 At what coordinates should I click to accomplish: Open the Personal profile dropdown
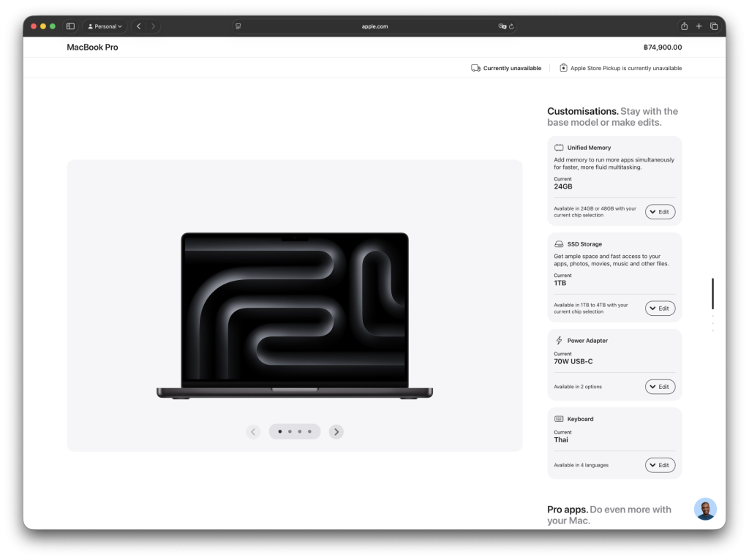(x=105, y=26)
